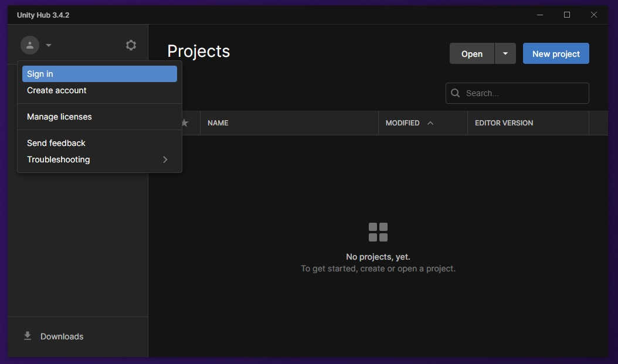
Task: Open the settings gear icon
Action: point(131,45)
